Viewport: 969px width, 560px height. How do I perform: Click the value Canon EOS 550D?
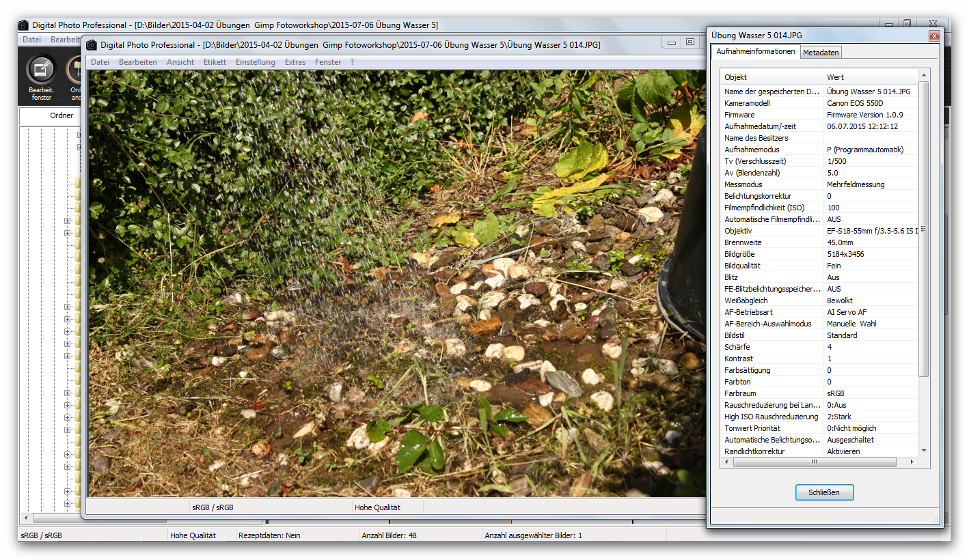(x=854, y=103)
